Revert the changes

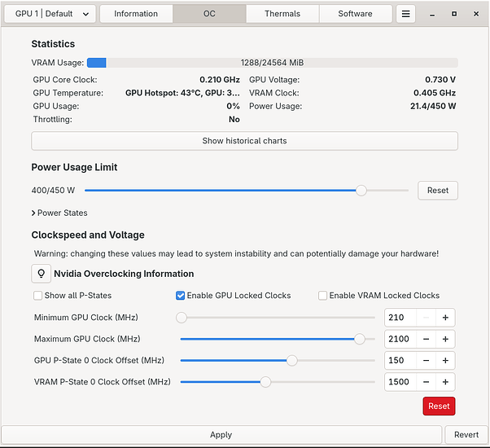point(466,434)
